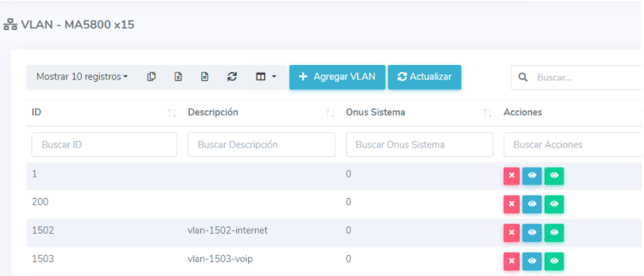The image size is (644, 276).
Task: Sort table by Descripción column arrows
Action: tap(330, 112)
